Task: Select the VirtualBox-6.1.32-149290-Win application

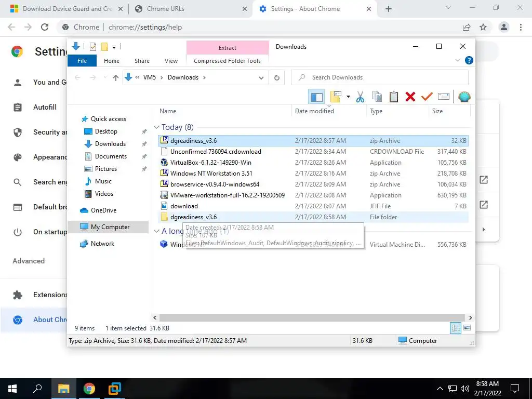Action: (x=313, y=163)
